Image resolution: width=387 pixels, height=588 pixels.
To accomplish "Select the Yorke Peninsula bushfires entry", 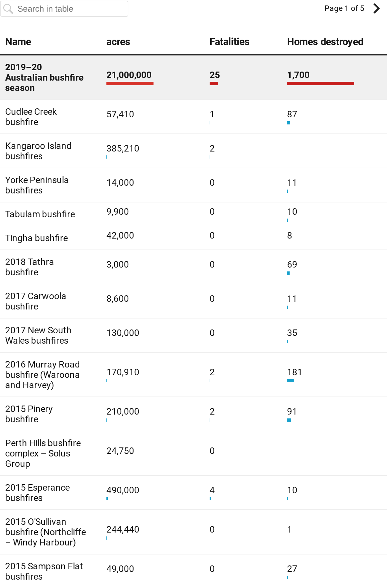I will [x=37, y=185].
